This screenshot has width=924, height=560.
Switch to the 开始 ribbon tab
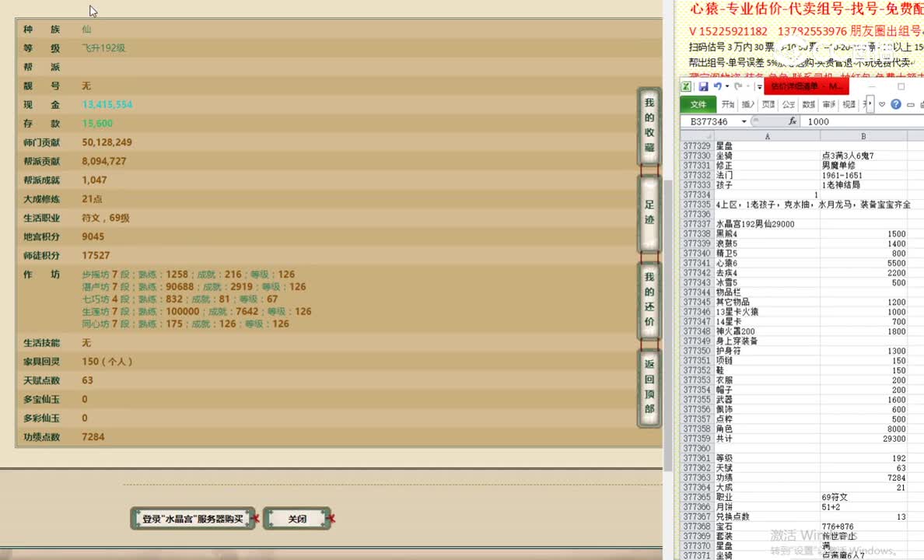pos(727,103)
